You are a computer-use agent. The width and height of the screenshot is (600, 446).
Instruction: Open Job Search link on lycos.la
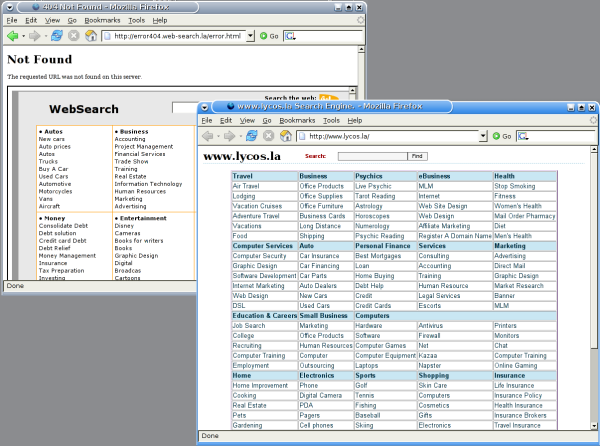(x=249, y=326)
